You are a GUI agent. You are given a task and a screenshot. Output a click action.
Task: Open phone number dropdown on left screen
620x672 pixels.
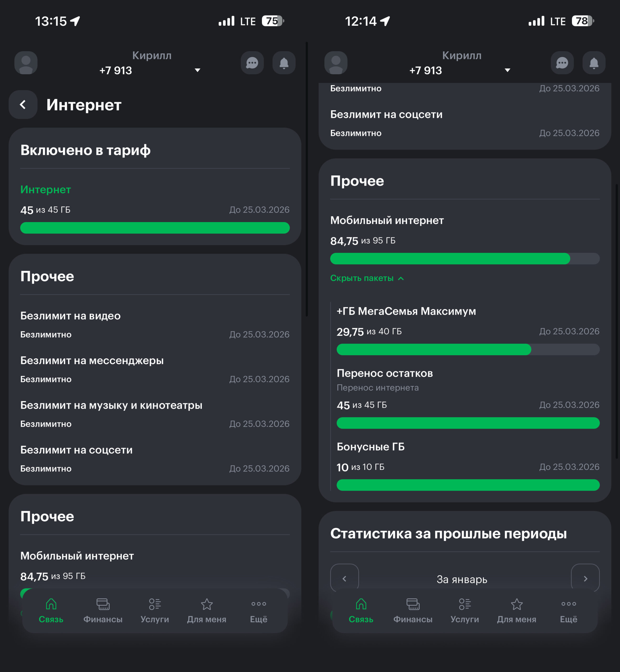(198, 70)
